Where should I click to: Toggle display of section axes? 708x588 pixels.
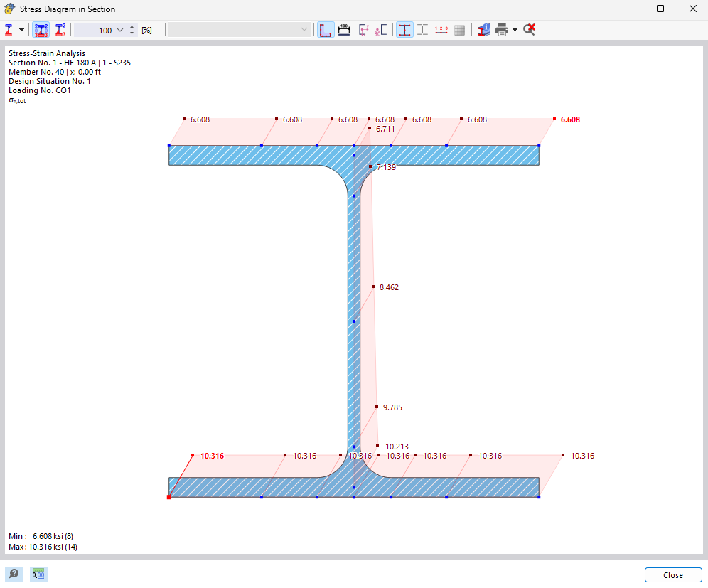click(x=363, y=30)
